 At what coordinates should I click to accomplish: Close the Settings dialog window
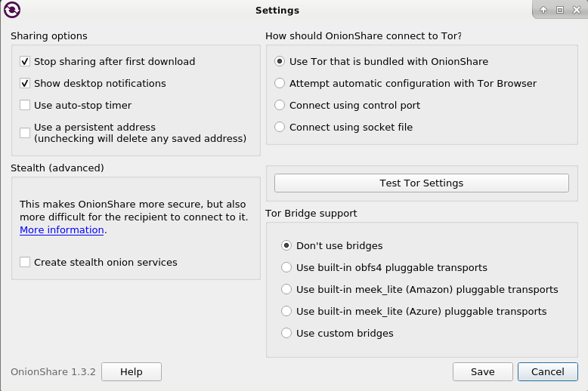click(x=577, y=11)
